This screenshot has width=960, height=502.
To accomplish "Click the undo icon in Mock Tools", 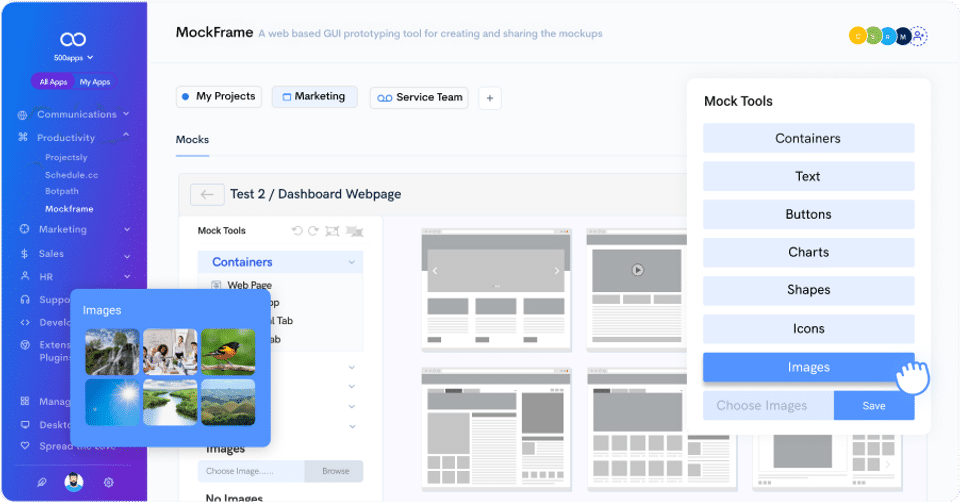I will click(x=297, y=231).
